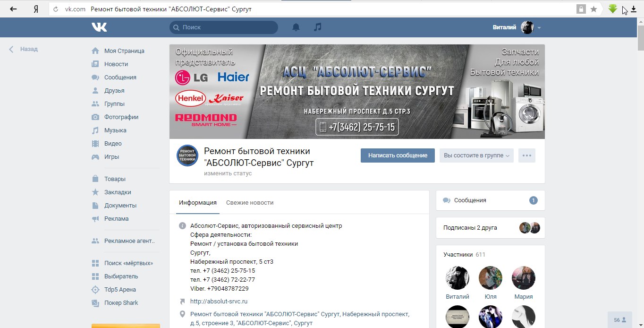The width and height of the screenshot is (644, 328).
Task: Click the group avatar thumbnail
Action: (x=187, y=155)
